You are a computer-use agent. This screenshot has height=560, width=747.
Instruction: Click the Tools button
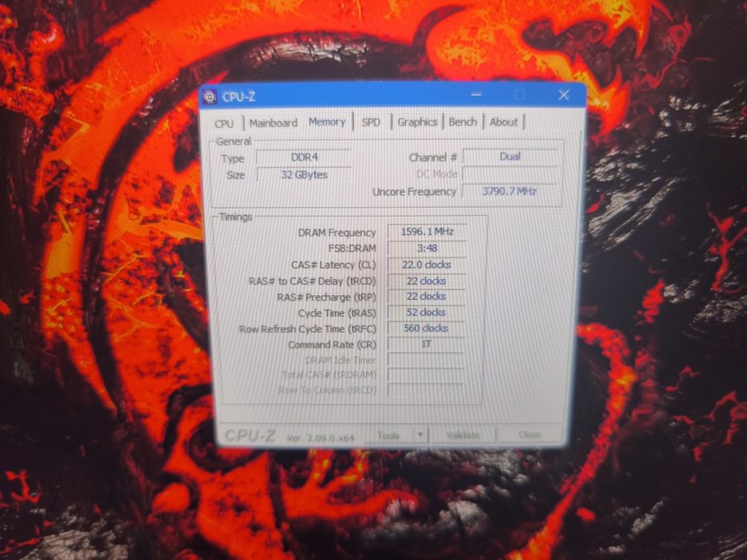[x=388, y=435]
